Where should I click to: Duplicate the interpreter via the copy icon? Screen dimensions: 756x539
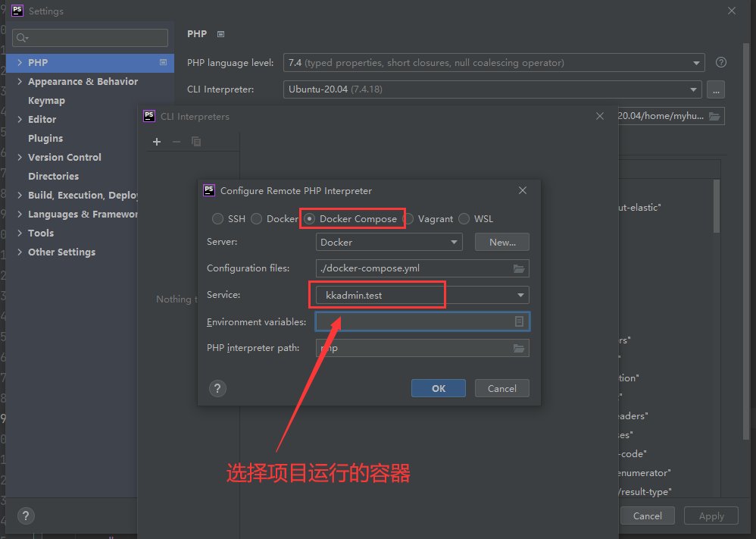[195, 142]
